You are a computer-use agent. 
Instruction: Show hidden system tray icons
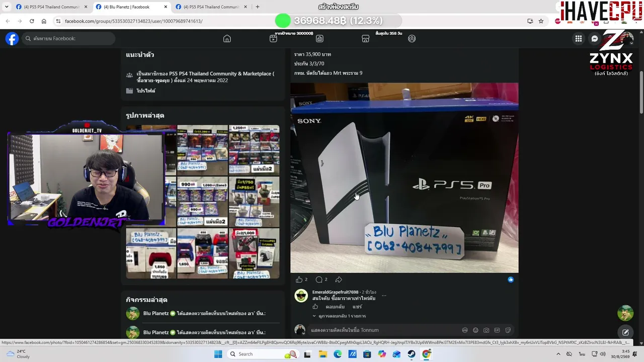click(x=558, y=354)
